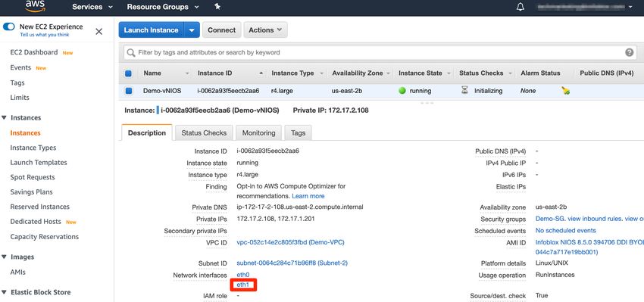Open the eth0 network interface link
The height and width of the screenshot is (302, 644).
point(243,275)
